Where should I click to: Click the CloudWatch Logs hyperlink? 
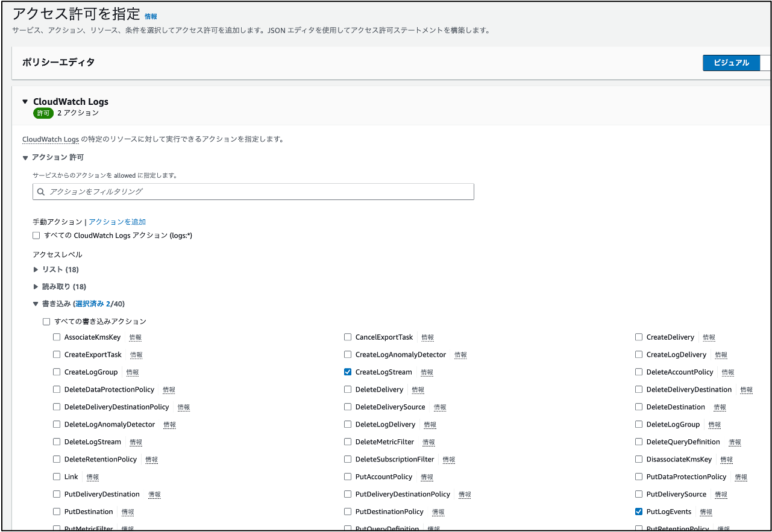50,139
